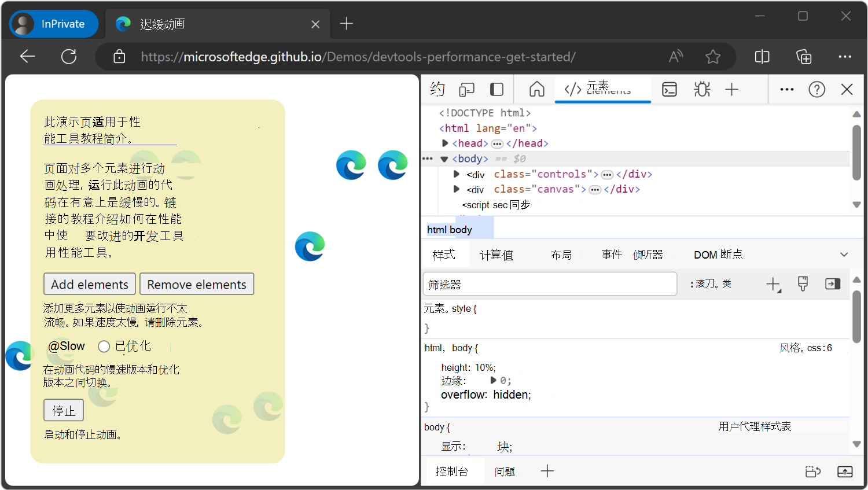The height and width of the screenshot is (490, 868).
Task: Expand the div class canvas node
Action: [457, 189]
